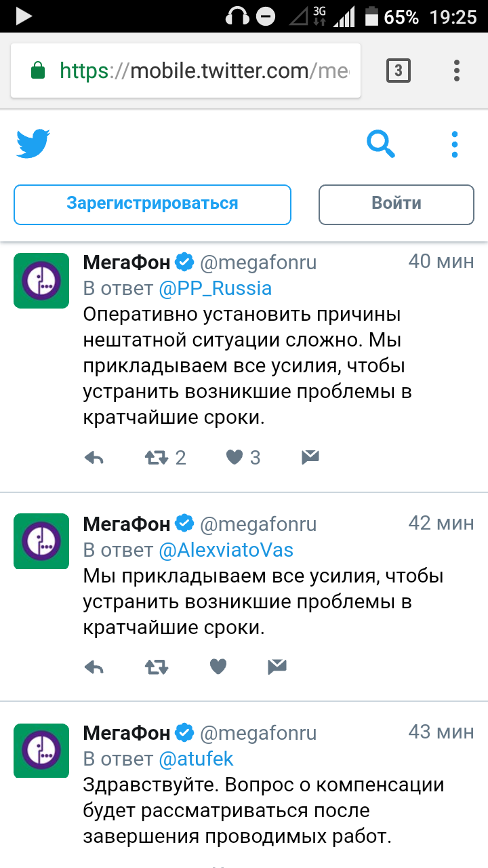Viewport: 488px width, 868px height.
Task: Open the browser tab switcher showing 3
Action: click(x=398, y=71)
